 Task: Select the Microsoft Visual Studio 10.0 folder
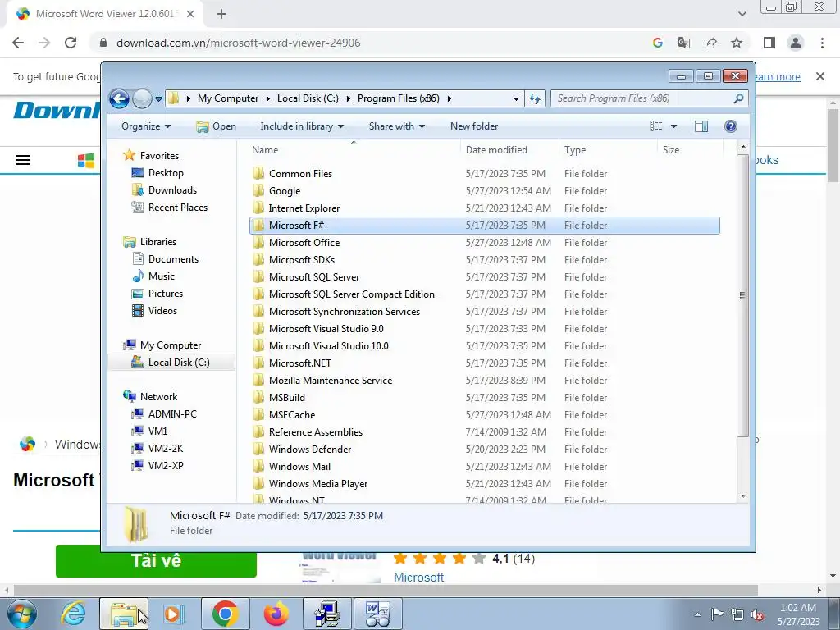click(328, 346)
